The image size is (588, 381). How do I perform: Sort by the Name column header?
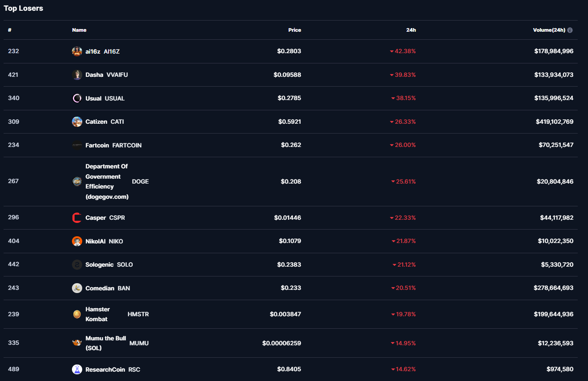[79, 30]
